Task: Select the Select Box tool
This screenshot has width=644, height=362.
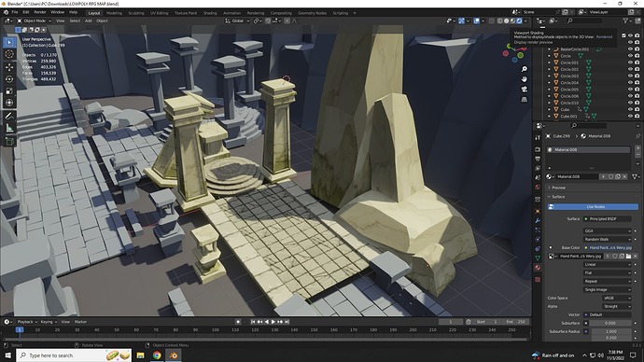Action: [x=9, y=42]
